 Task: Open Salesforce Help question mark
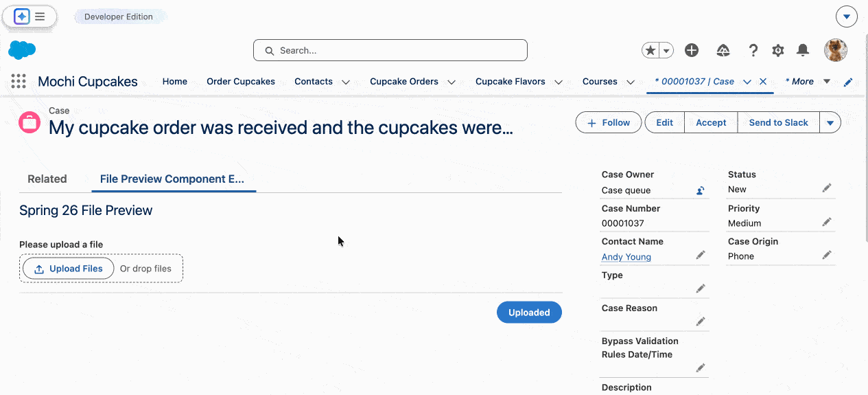pos(753,50)
